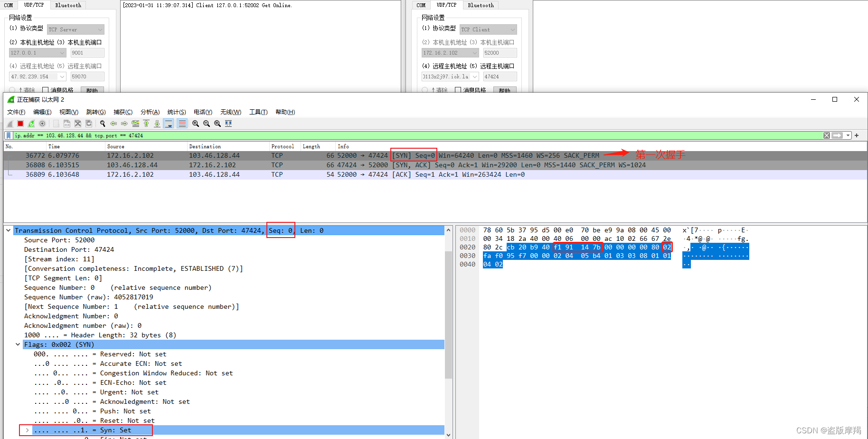Image resolution: width=868 pixels, height=439 pixels.
Task: Open the 文件(F) menu
Action: click(x=16, y=112)
